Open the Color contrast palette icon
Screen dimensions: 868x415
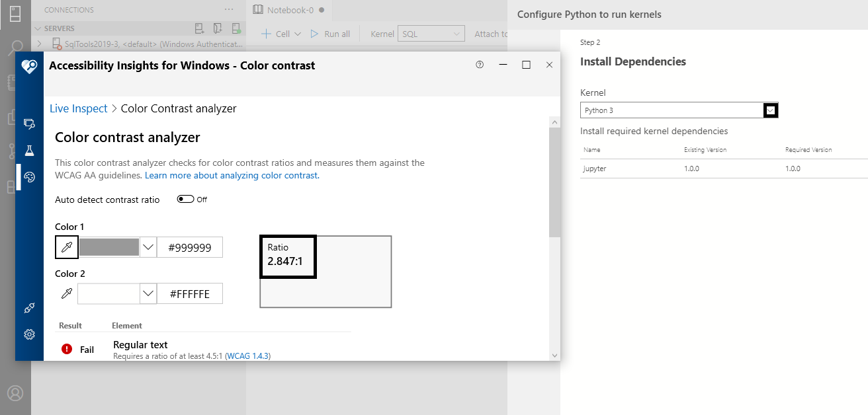pos(29,176)
